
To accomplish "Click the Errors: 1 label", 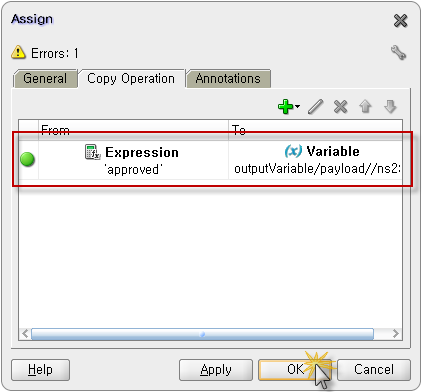I will (55, 53).
